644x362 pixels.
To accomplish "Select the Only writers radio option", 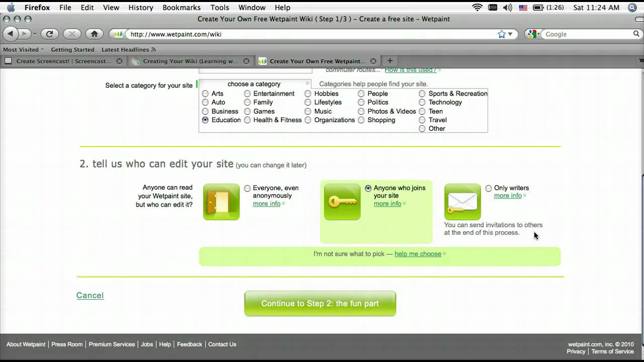I will [489, 189].
